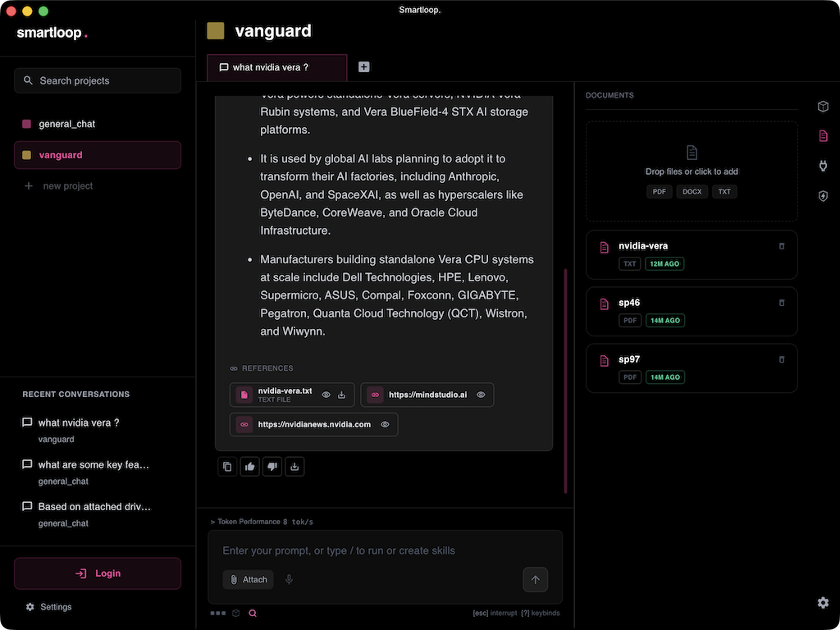Download the nvidia-vera.txt reference file
The height and width of the screenshot is (630, 840).
click(342, 395)
